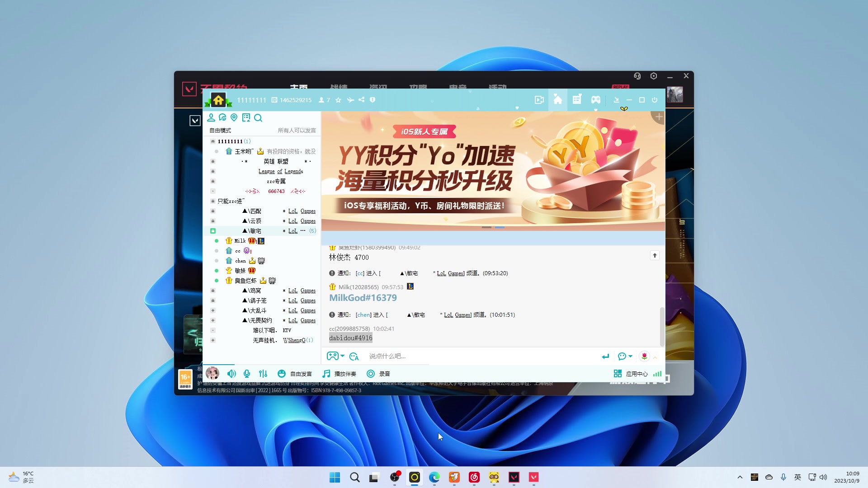The image size is (868, 488).
Task: Open the headset support icon in game window
Action: pos(637,76)
